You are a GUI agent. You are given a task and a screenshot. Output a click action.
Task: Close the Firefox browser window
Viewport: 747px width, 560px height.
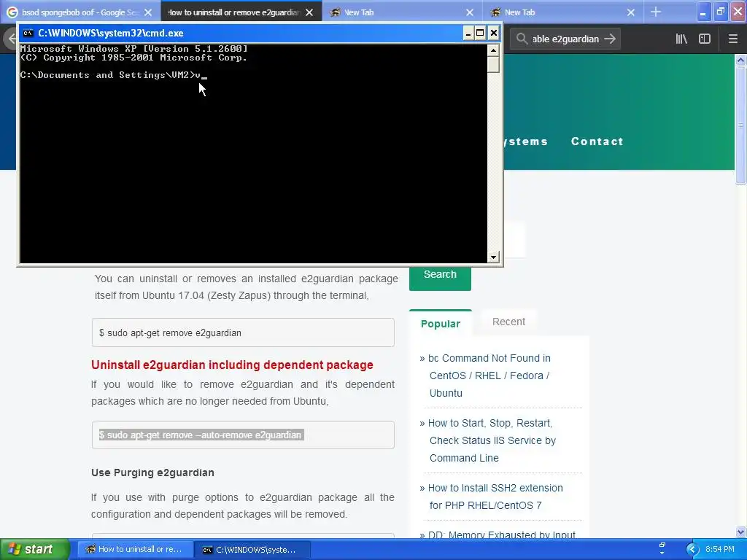point(738,12)
